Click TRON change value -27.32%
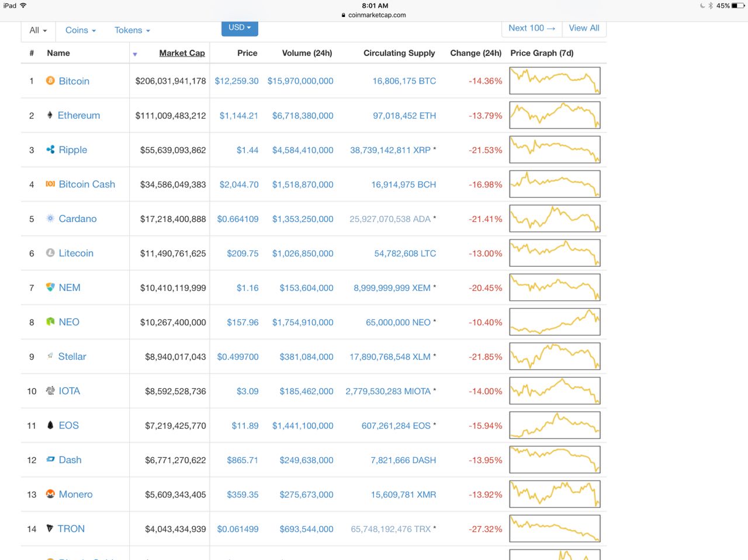The width and height of the screenshot is (748, 560). click(x=485, y=529)
